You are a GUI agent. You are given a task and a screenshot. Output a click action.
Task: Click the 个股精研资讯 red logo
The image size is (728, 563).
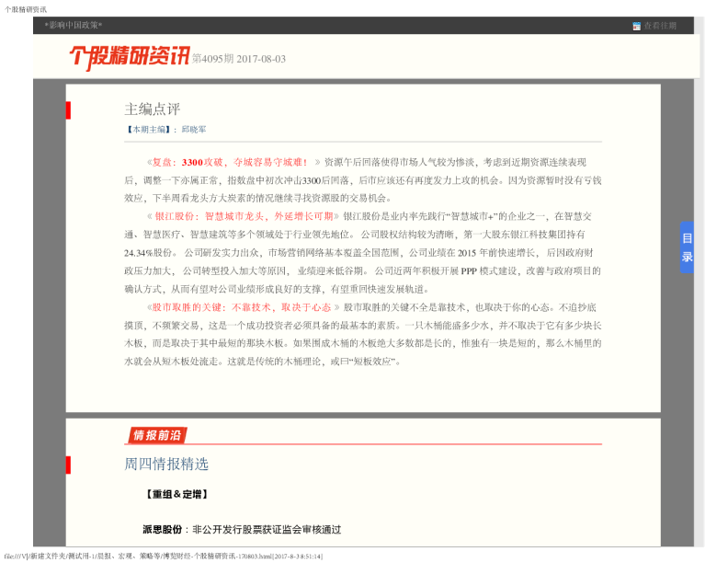pos(130,57)
